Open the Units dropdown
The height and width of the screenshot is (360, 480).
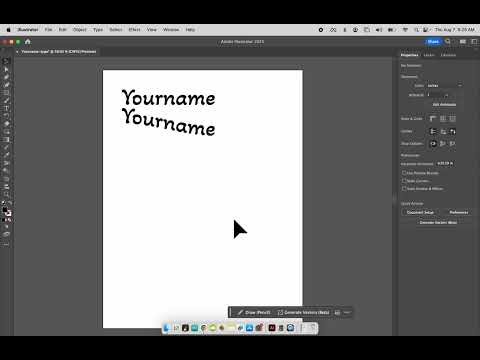click(444, 86)
